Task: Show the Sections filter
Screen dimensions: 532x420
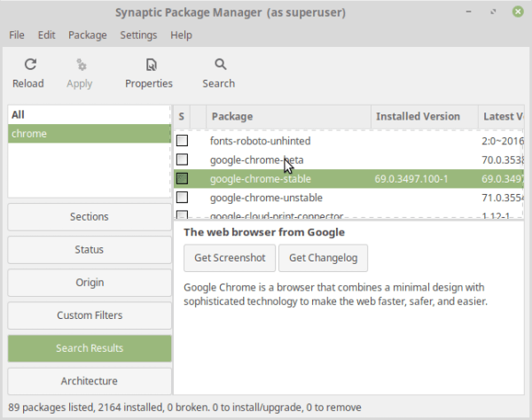Action: [x=90, y=217]
